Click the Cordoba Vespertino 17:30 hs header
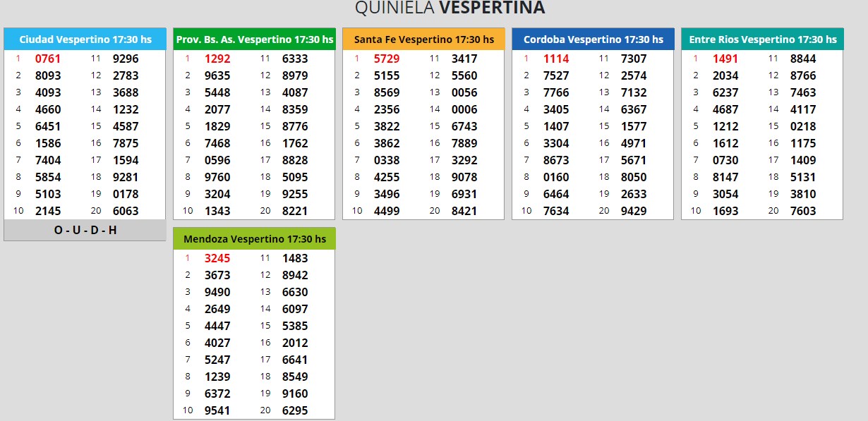Screen dimensions: 868x421 tap(593, 39)
